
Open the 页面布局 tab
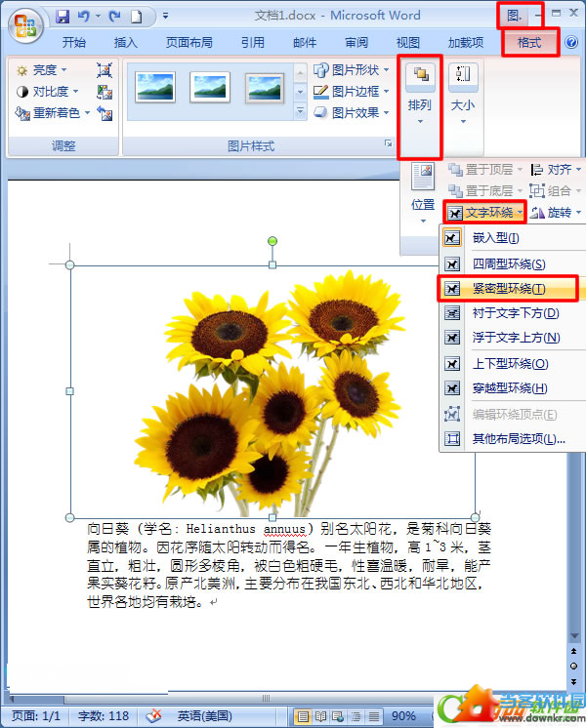click(189, 43)
